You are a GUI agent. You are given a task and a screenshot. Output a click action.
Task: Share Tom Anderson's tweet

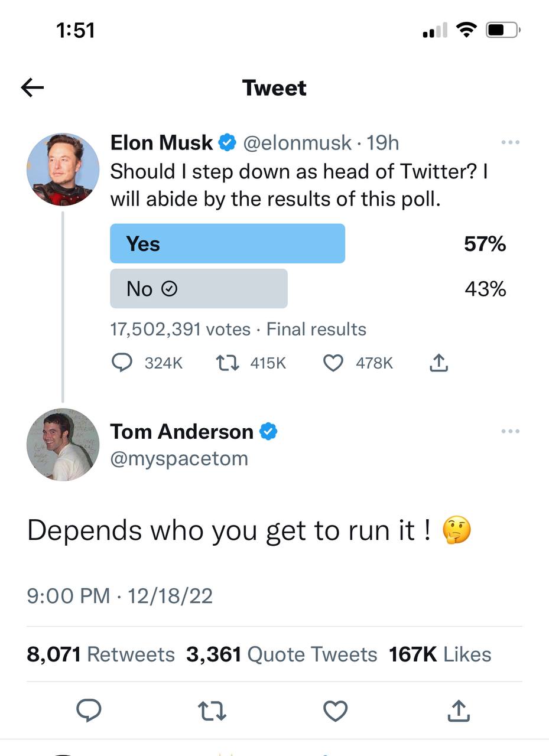pos(459,711)
